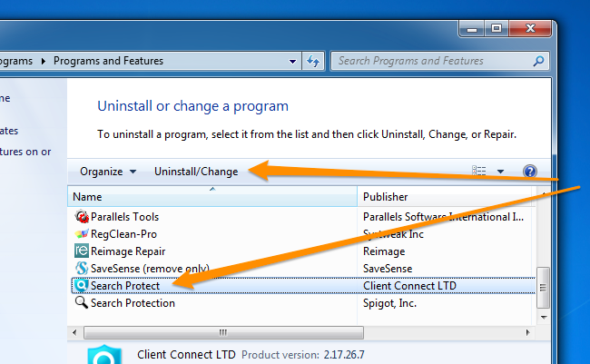Open the view options dropdown arrow
Screen dimensions: 590x364
500,172
